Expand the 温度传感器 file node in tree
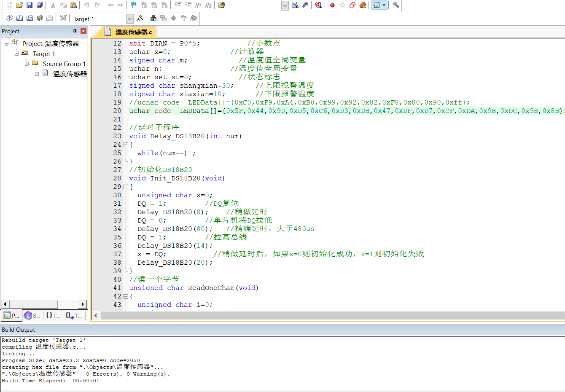The image size is (565, 392). point(37,74)
